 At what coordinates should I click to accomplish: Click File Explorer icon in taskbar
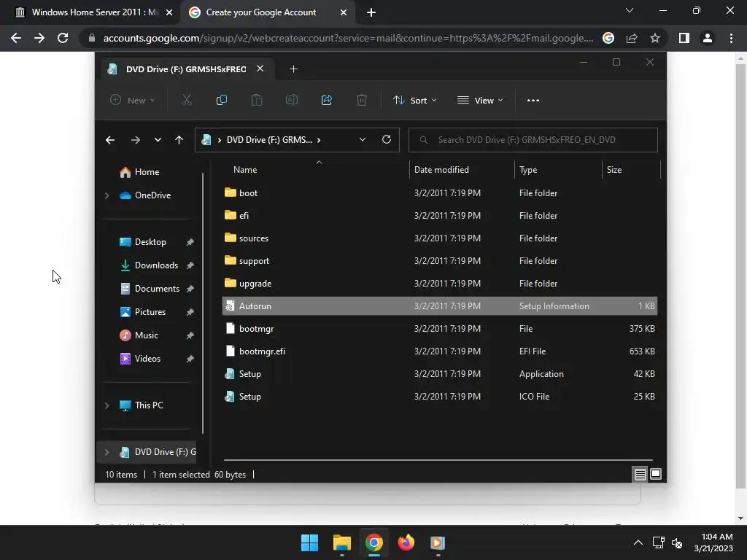342,542
